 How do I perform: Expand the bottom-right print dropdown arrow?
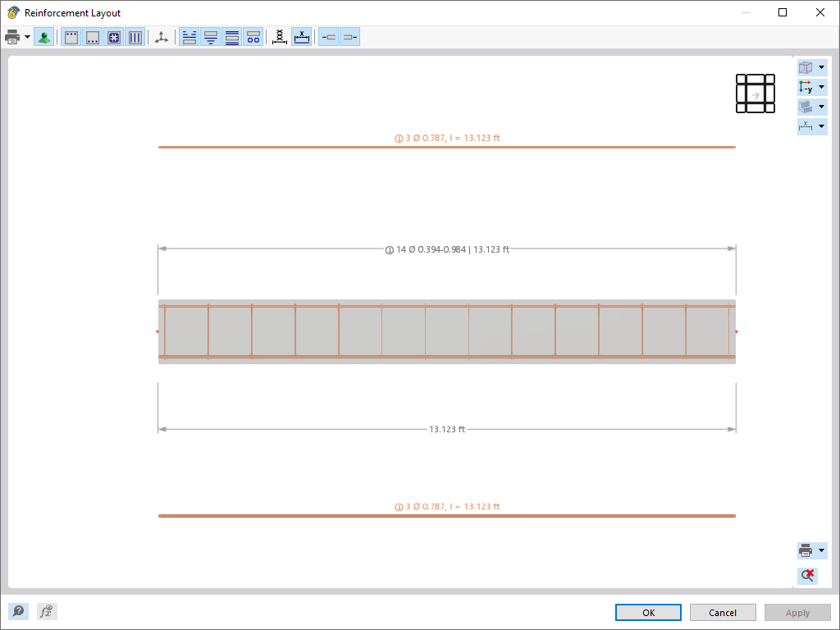(821, 550)
